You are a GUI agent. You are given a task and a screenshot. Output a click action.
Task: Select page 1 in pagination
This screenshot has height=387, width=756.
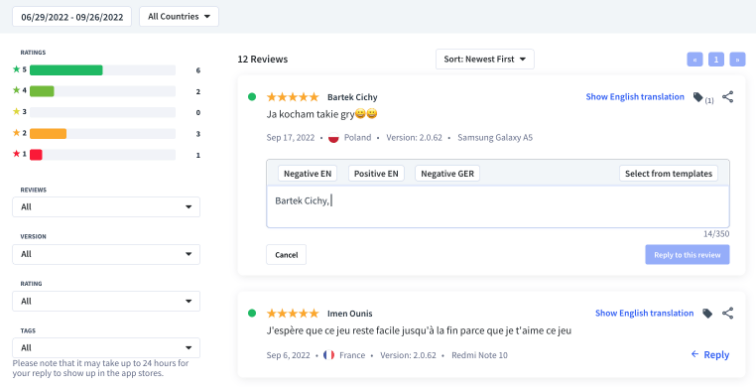[716, 59]
